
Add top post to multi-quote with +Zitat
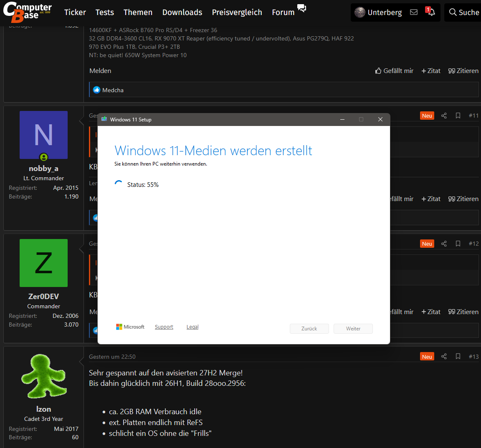[431, 71]
